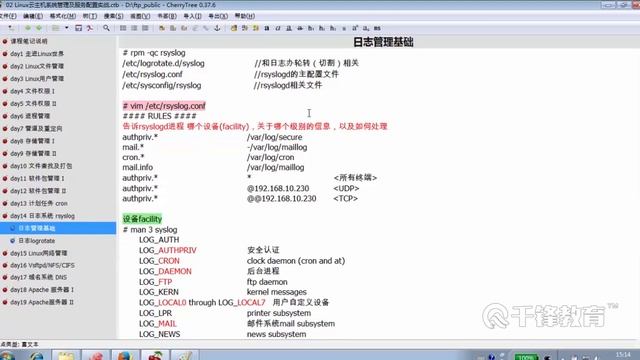Select the day3 Linux用户管理 node

coord(37,79)
